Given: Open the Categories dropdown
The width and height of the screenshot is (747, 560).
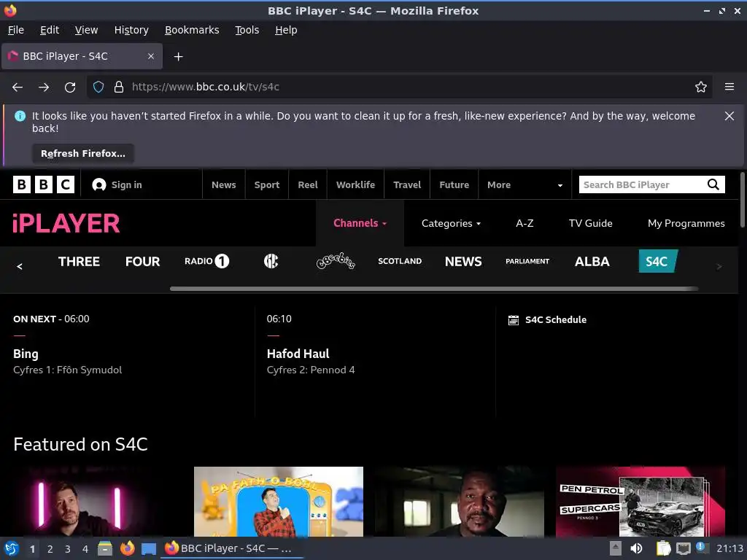Looking at the screenshot, I should (451, 223).
